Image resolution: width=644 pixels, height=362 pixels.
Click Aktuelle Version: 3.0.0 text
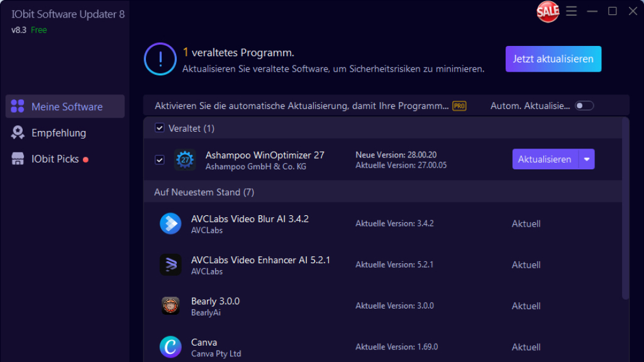[394, 305]
